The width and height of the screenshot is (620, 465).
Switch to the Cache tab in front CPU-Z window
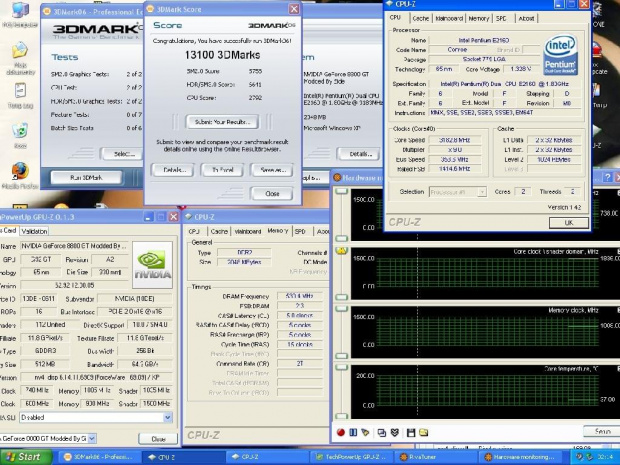420,18
